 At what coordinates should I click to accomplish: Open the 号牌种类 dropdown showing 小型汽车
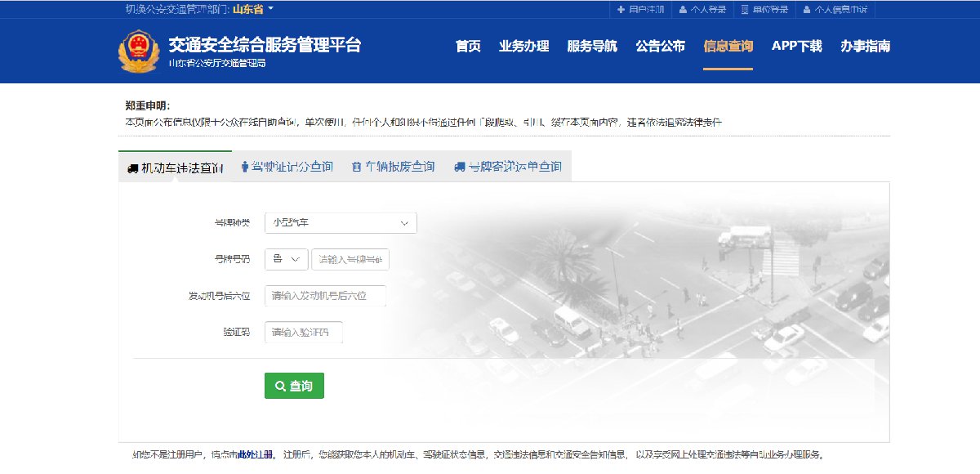coord(341,222)
